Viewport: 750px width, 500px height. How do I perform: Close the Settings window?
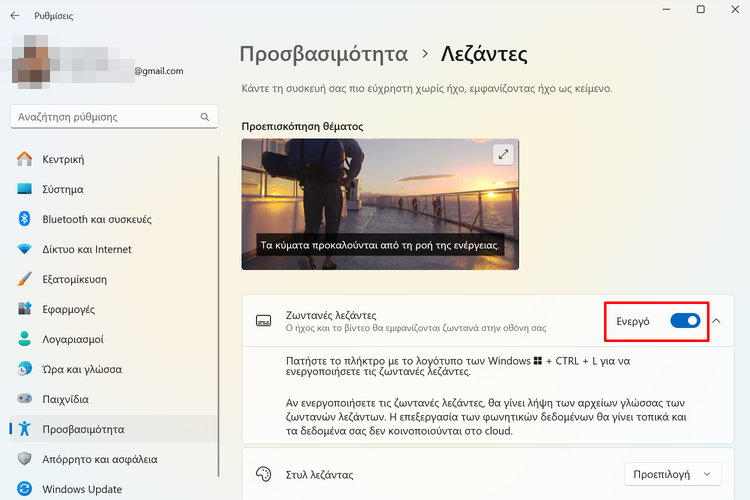pos(735,9)
